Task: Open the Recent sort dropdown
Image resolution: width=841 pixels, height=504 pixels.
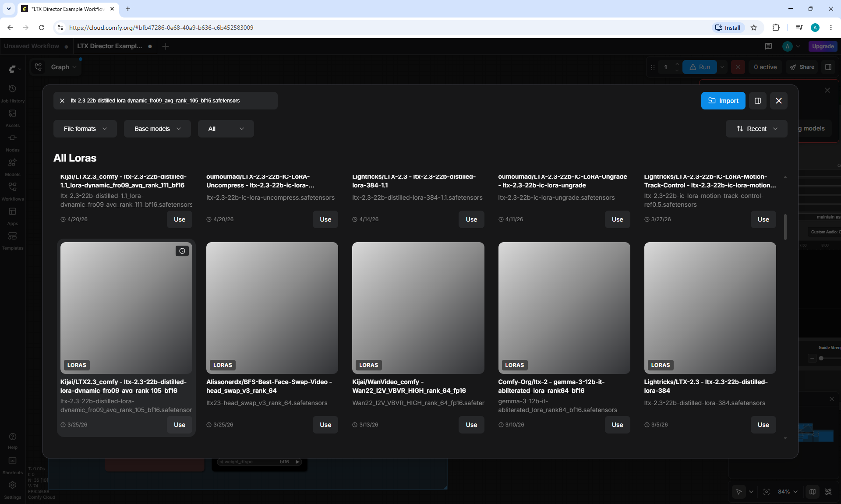Action: pos(756,129)
